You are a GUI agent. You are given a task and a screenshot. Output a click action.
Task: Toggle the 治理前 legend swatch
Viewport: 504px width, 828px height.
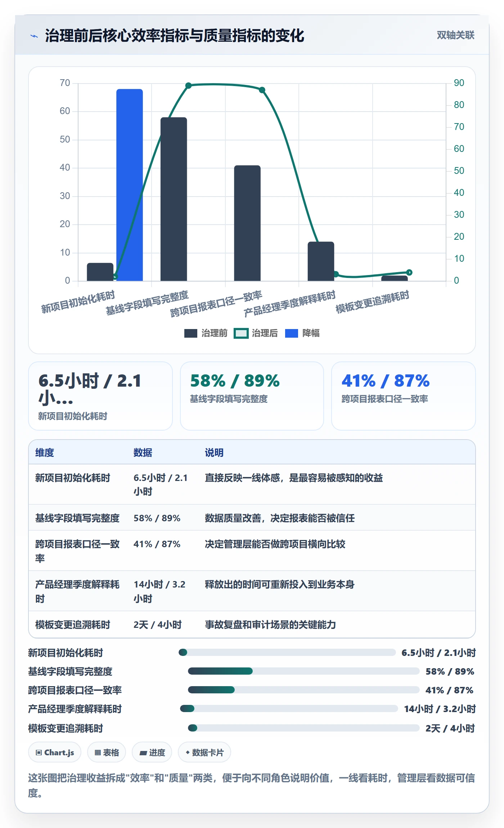(x=190, y=333)
